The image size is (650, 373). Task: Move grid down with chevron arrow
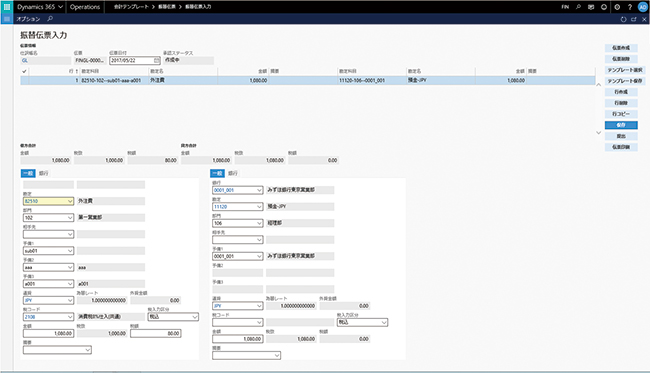598,133
